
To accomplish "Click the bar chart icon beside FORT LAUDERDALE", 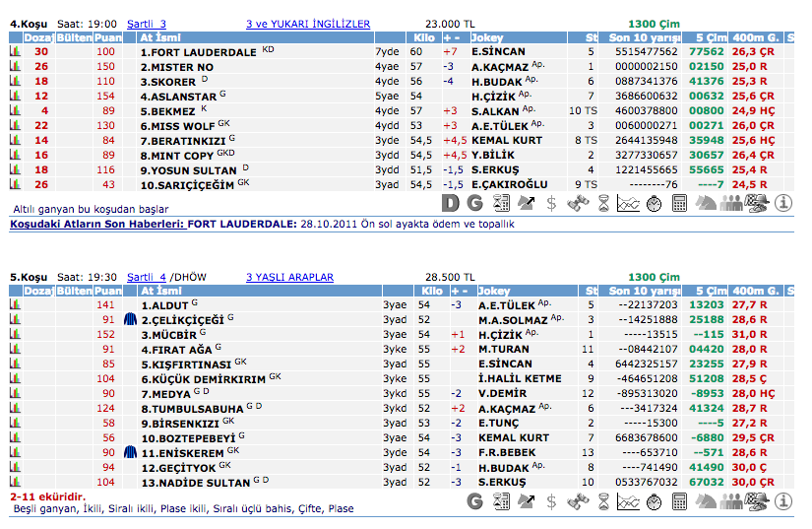I will (15, 51).
